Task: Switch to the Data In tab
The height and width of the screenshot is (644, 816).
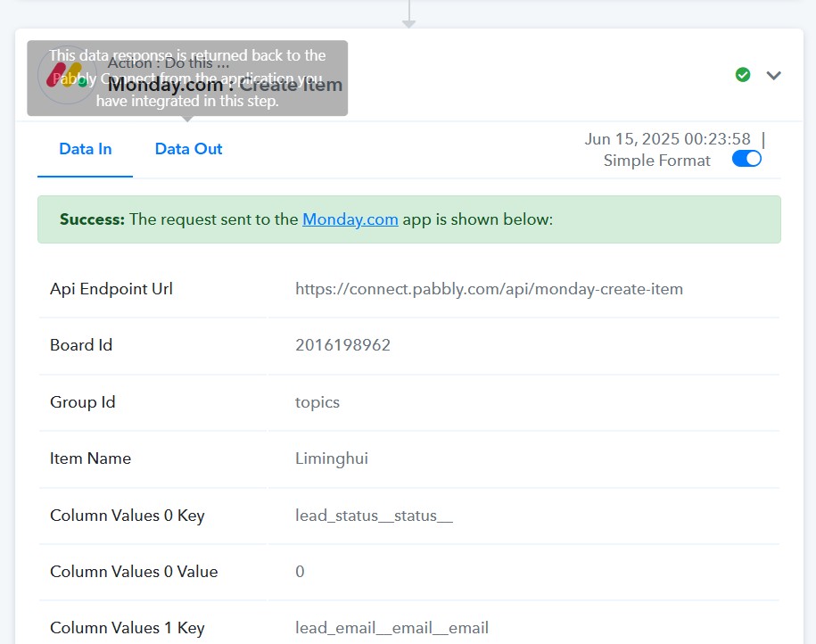Action: [86, 149]
